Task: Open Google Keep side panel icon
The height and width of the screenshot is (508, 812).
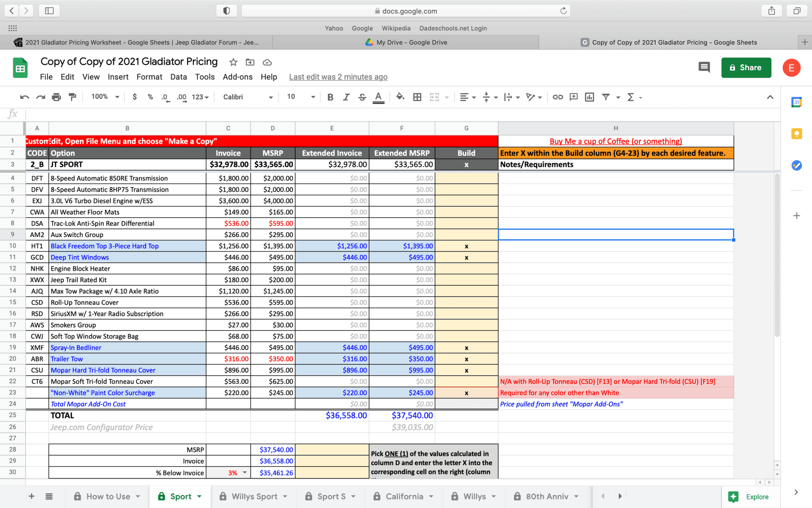Action: pos(797,134)
